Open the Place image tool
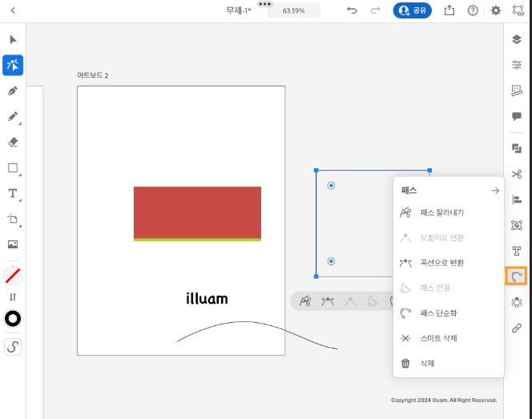Screen dimensions: 532x419 click(x=13, y=244)
